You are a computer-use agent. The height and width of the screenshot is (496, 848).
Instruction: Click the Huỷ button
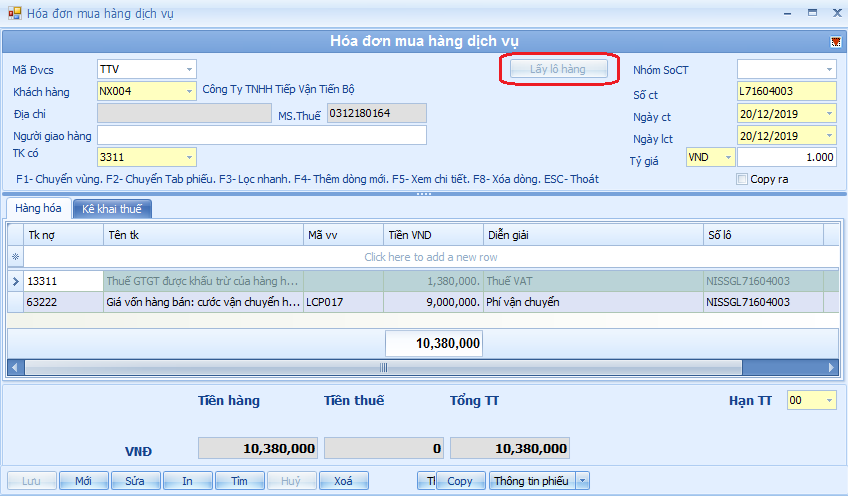[x=291, y=480]
